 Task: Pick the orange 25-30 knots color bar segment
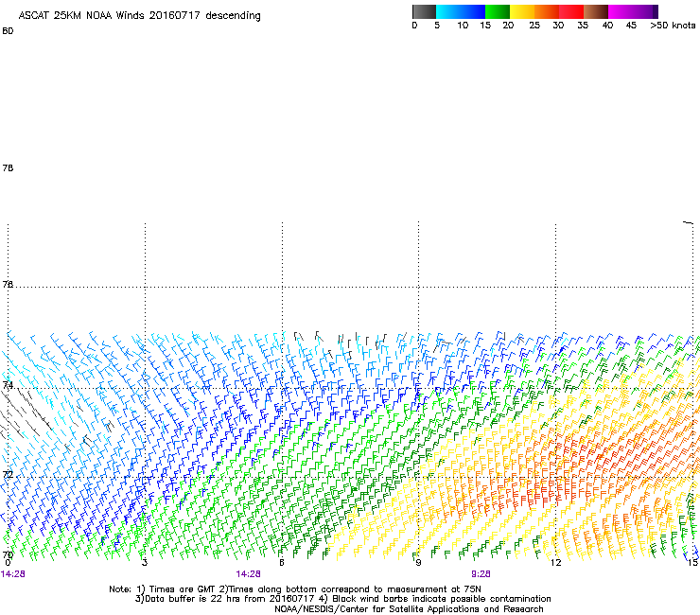pyautogui.click(x=547, y=11)
